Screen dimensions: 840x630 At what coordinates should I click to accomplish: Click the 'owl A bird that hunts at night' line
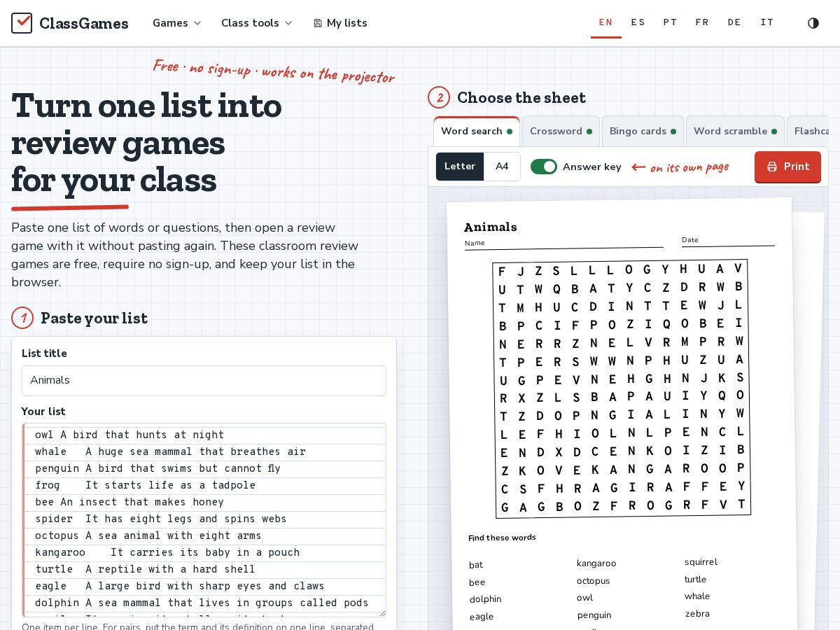pos(129,435)
